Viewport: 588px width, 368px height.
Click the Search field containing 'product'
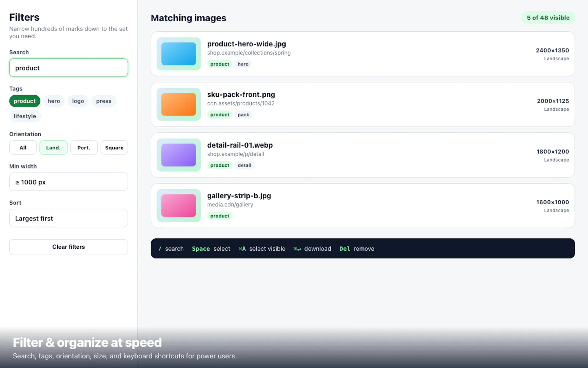click(x=69, y=68)
